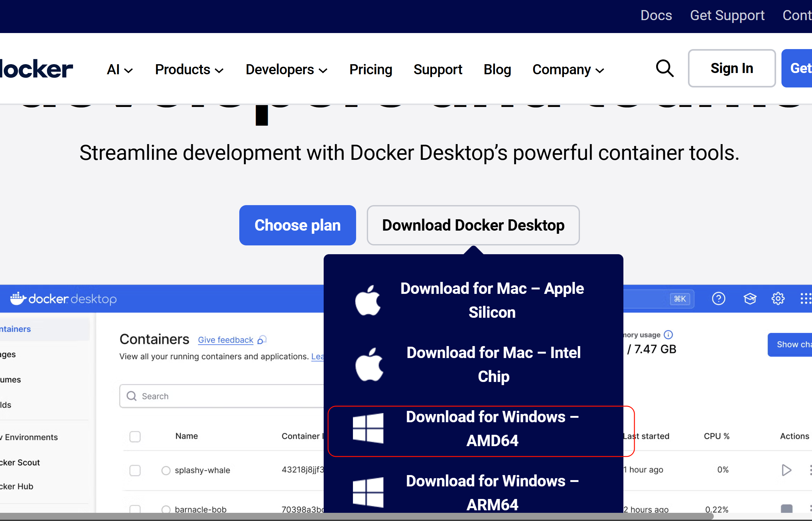812x521 pixels.
Task: Open the learning center graduation cap icon
Action: click(x=750, y=298)
